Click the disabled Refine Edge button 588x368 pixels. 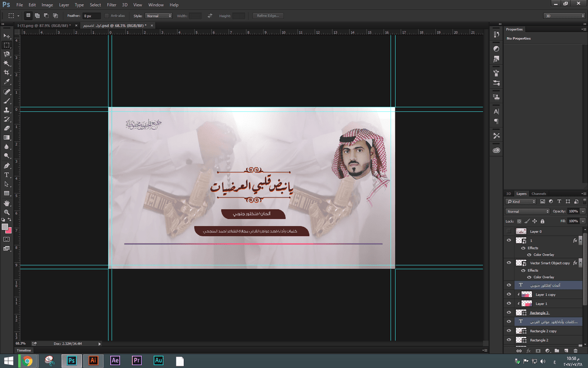point(268,16)
